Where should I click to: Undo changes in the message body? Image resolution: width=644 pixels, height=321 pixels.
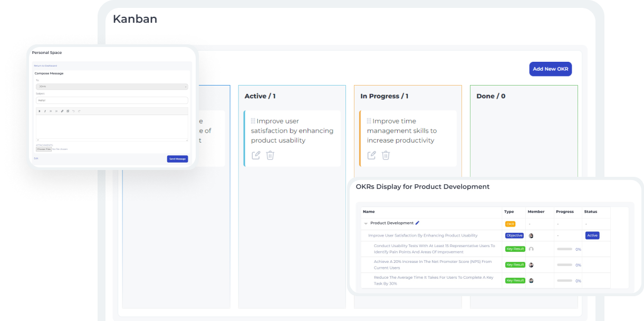point(73,111)
